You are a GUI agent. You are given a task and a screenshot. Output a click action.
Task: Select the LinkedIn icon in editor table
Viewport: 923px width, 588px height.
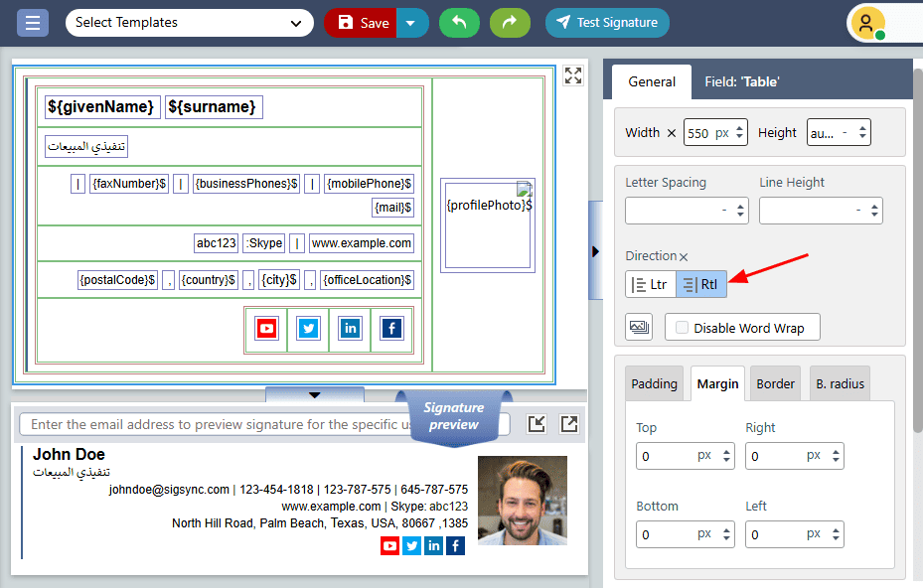point(350,329)
